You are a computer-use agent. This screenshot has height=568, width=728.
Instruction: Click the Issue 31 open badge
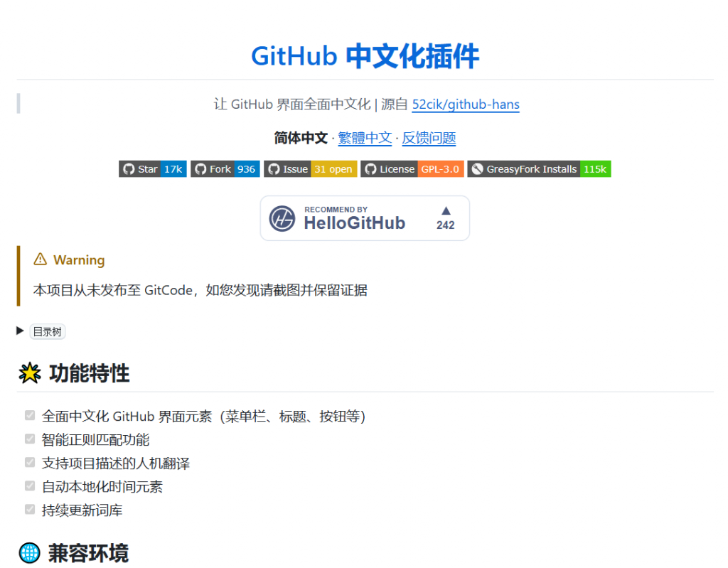310,169
